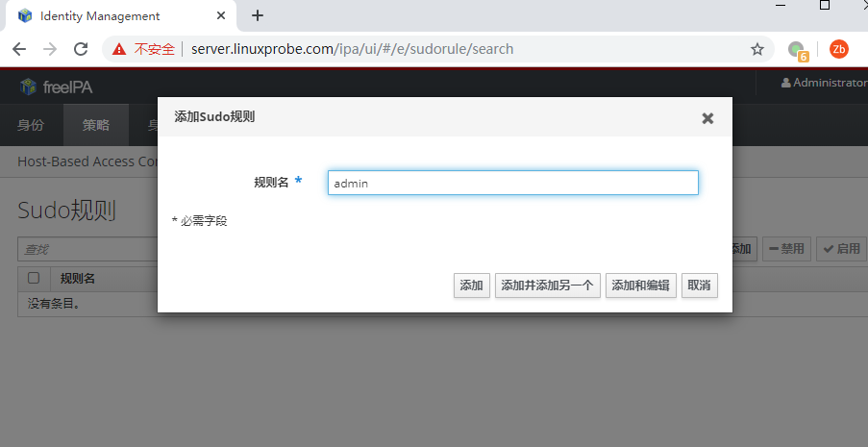Click the 查找 search field
Image resolution: width=868 pixels, height=447 pixels.
click(x=87, y=249)
